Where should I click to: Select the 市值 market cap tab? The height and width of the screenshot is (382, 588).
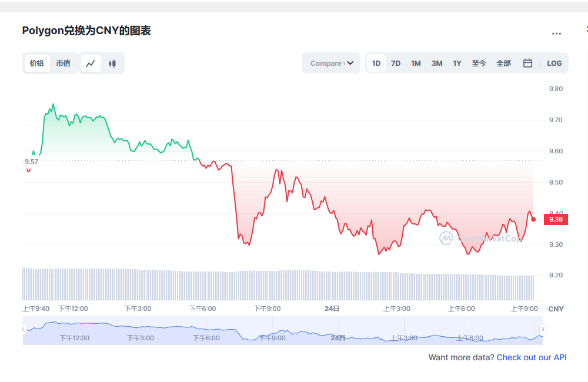pyautogui.click(x=63, y=63)
